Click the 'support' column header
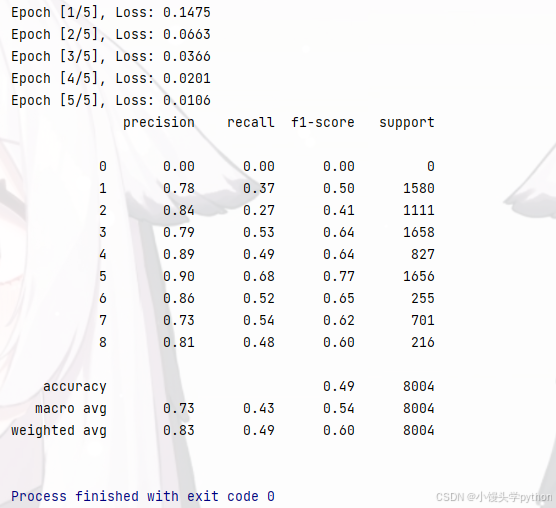 (x=407, y=123)
